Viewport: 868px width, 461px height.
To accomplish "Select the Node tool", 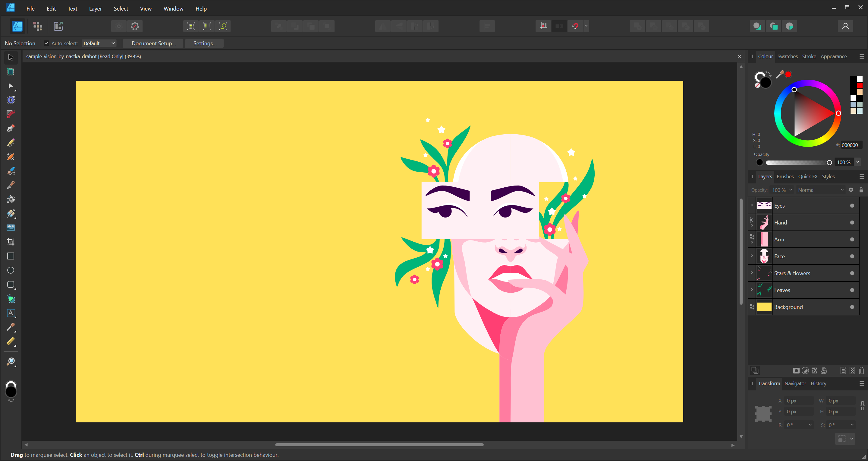I will pyautogui.click(x=11, y=86).
